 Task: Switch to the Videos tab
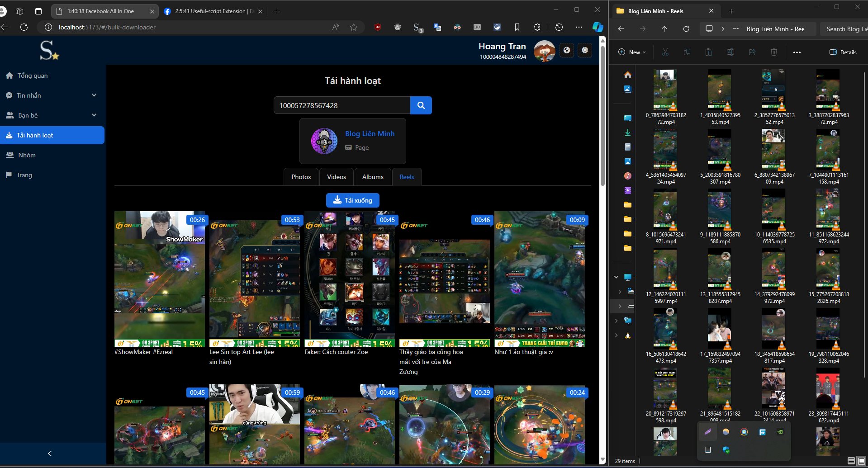point(337,177)
